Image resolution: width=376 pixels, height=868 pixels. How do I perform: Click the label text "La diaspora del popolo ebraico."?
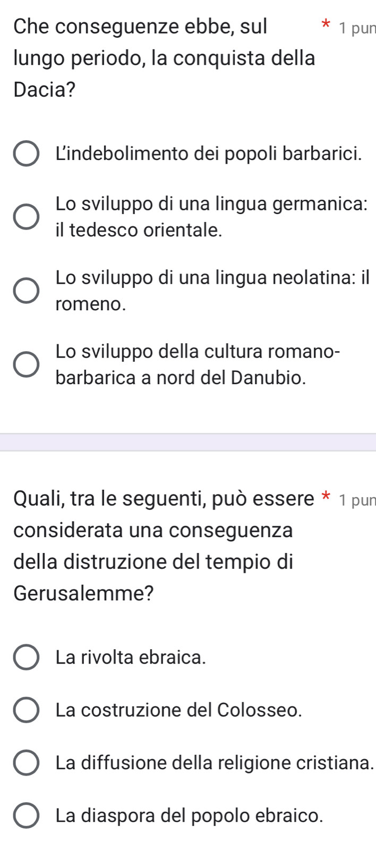pos(190,815)
